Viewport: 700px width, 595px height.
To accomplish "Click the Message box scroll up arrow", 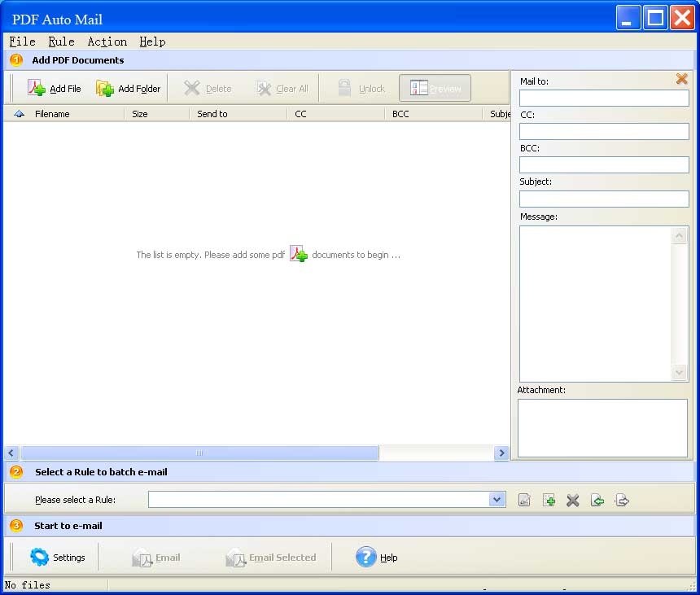I will tap(679, 235).
